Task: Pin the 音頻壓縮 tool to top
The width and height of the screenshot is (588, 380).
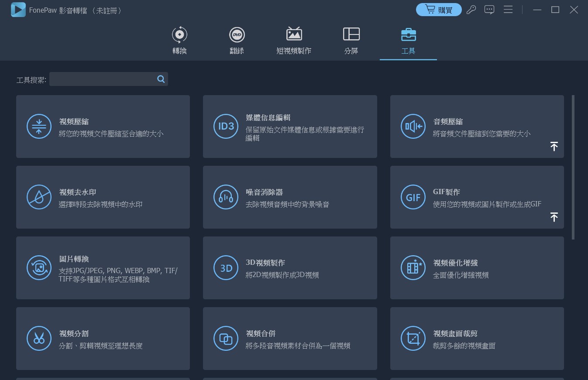Action: pos(554,147)
